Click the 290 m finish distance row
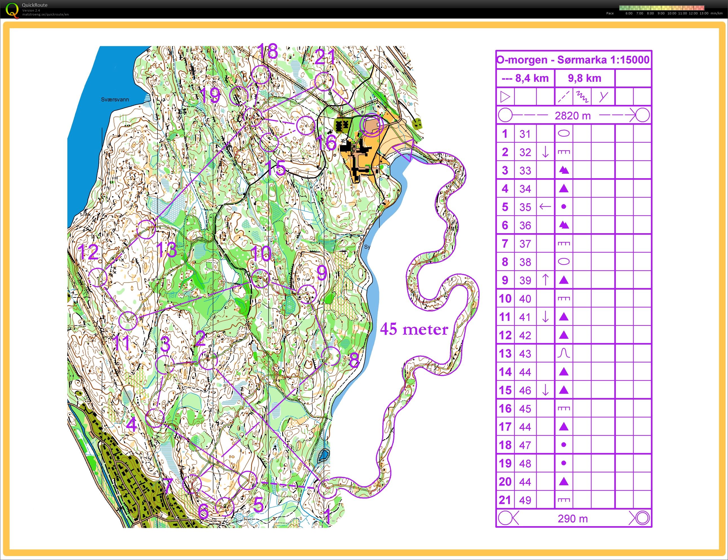Viewport: 728px width, 560px height. pyautogui.click(x=573, y=519)
